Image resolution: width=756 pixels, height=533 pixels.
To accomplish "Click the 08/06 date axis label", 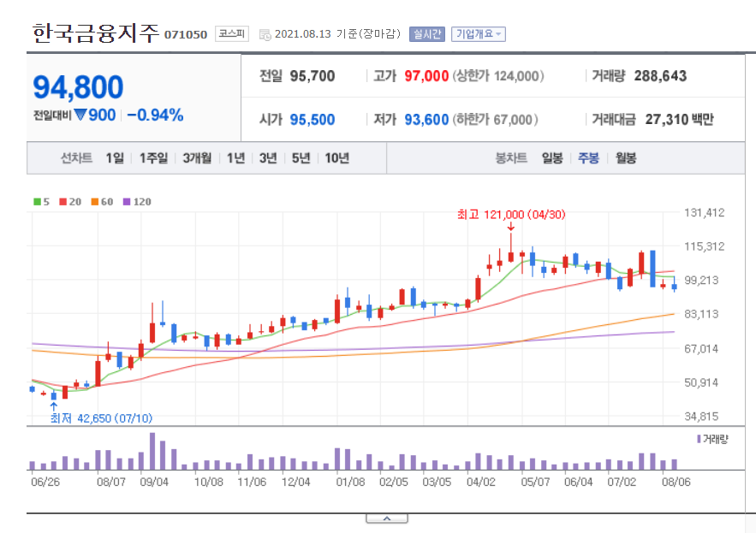I will (676, 482).
